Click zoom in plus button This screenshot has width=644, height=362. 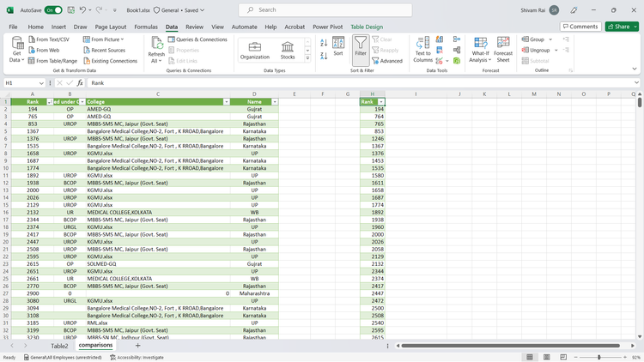tap(625, 358)
